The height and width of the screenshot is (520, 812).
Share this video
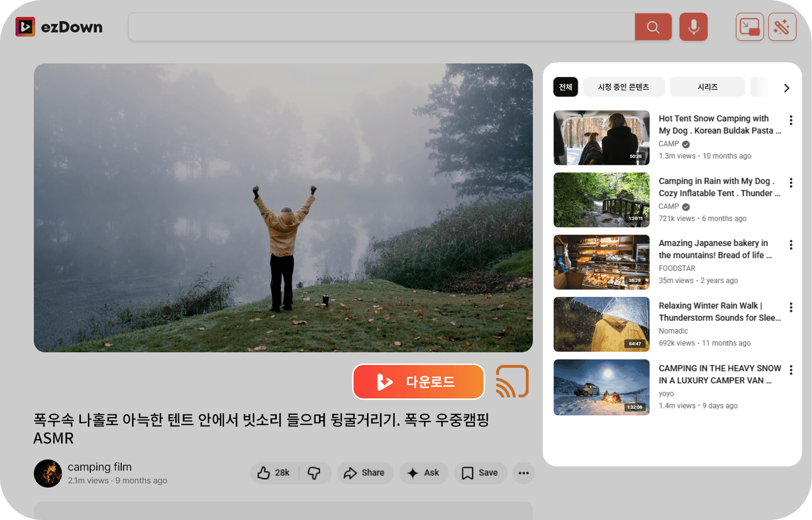point(365,473)
